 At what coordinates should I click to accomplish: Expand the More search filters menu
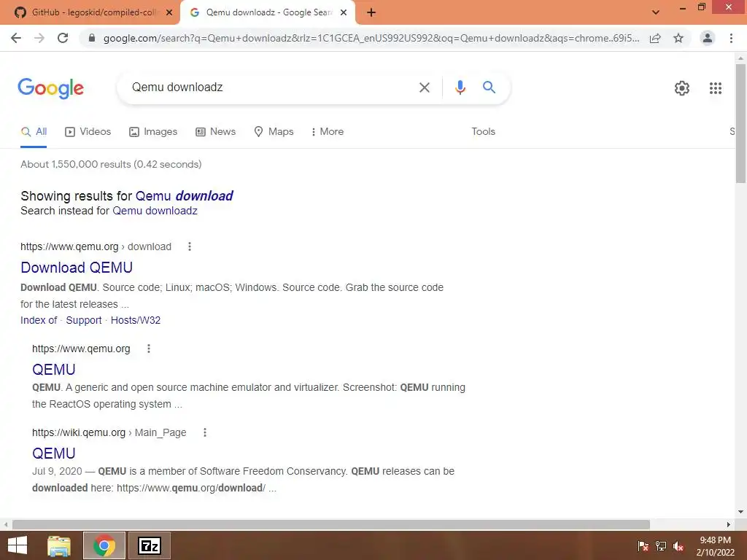(328, 131)
